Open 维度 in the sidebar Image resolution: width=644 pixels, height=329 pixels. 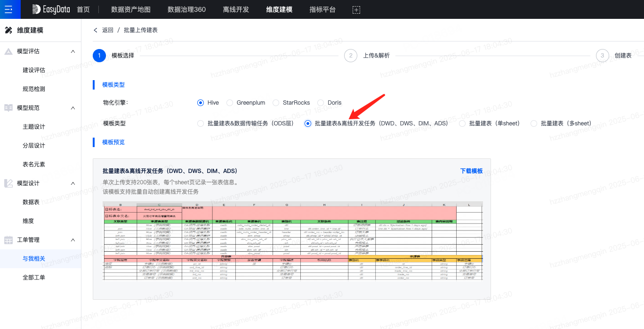click(28, 221)
